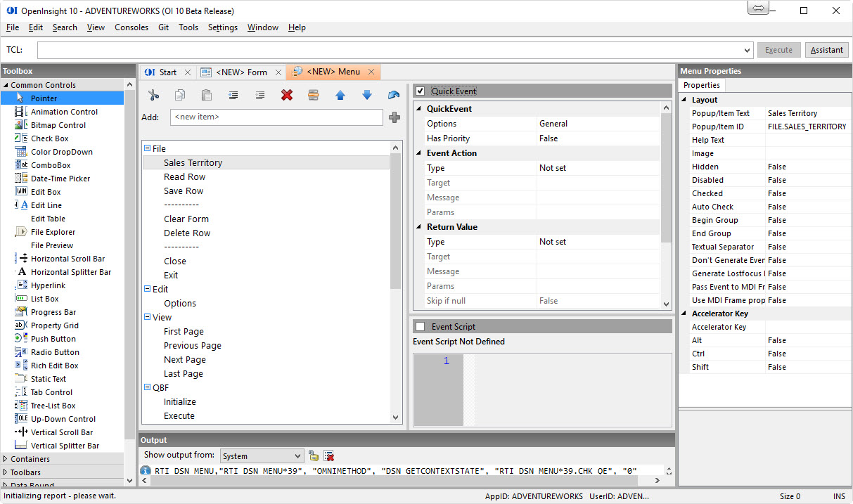Move menu item down with blue arrow
Image resolution: width=853 pixels, height=504 pixels.
click(367, 95)
